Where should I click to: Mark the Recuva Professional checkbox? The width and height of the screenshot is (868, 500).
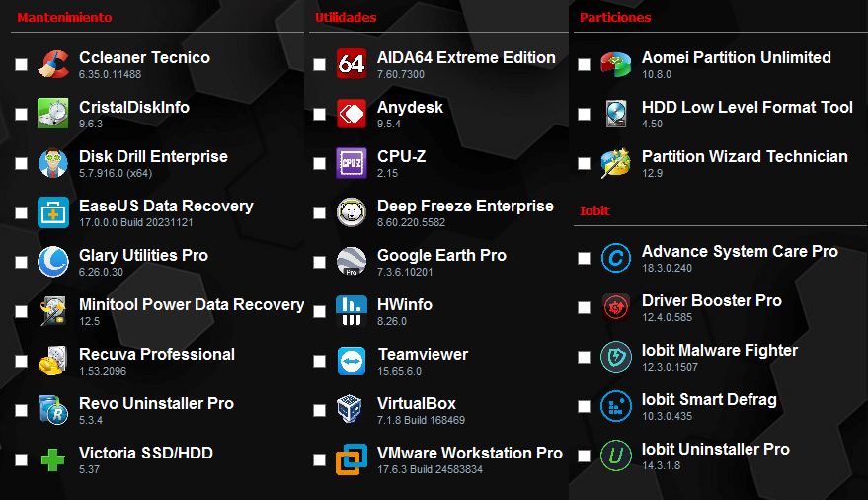[x=21, y=361]
